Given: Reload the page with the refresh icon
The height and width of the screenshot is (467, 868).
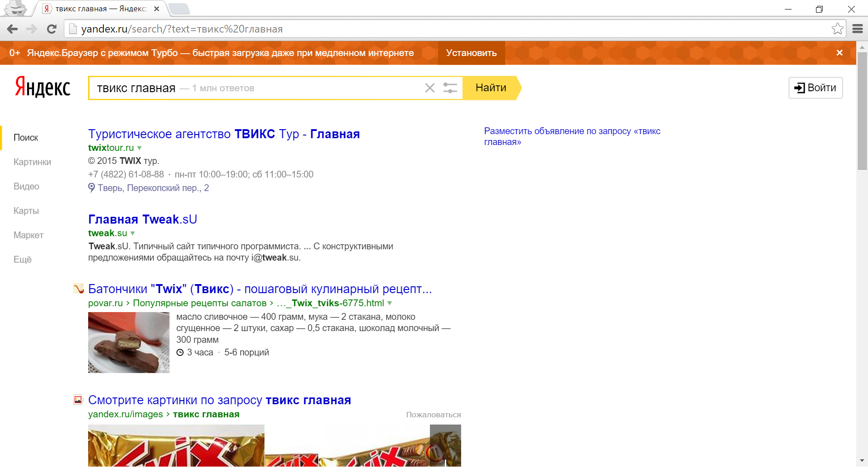Looking at the screenshot, I should tap(52, 29).
